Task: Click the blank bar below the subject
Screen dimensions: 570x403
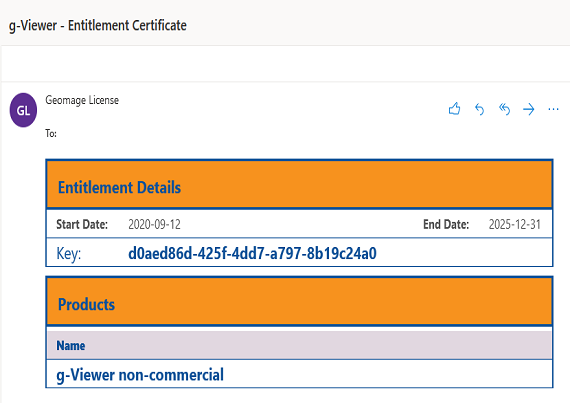Action: tap(285, 64)
